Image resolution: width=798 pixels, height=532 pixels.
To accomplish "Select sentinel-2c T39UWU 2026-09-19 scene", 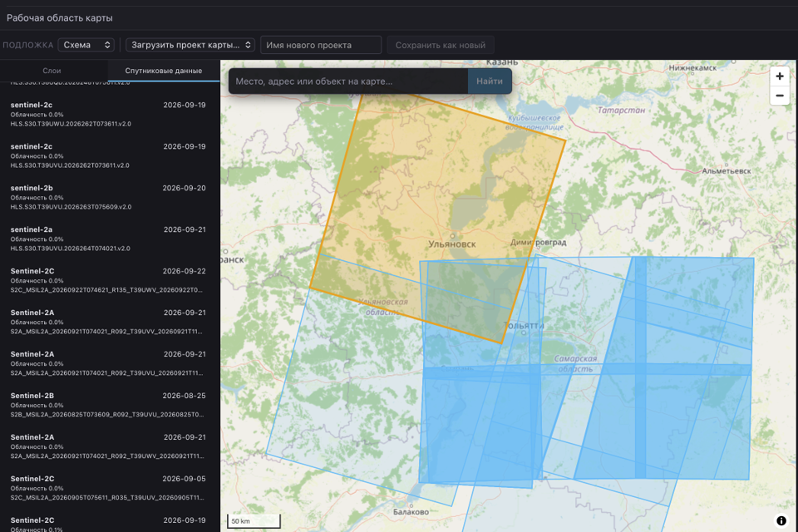I will (108, 114).
